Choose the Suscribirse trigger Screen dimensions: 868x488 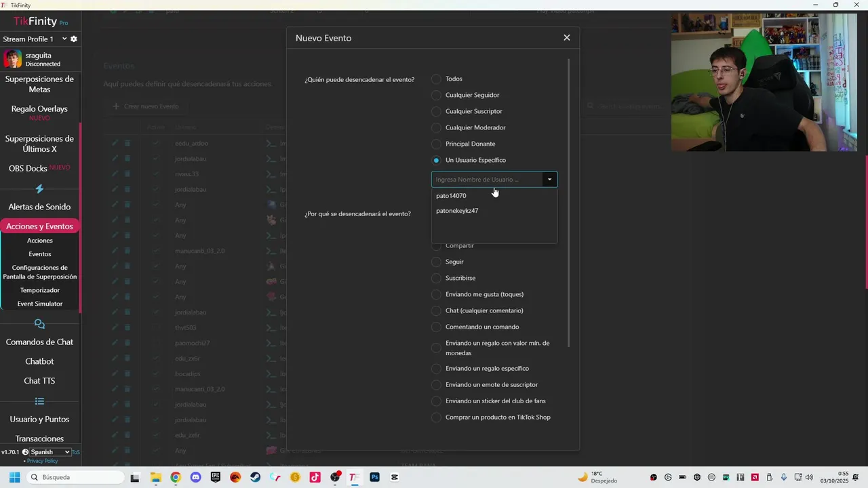[436, 279]
